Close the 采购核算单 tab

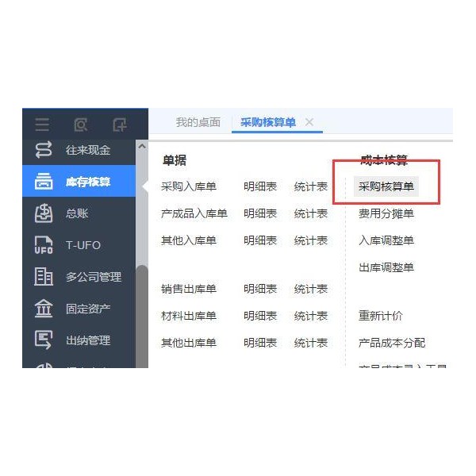pyautogui.click(x=309, y=122)
